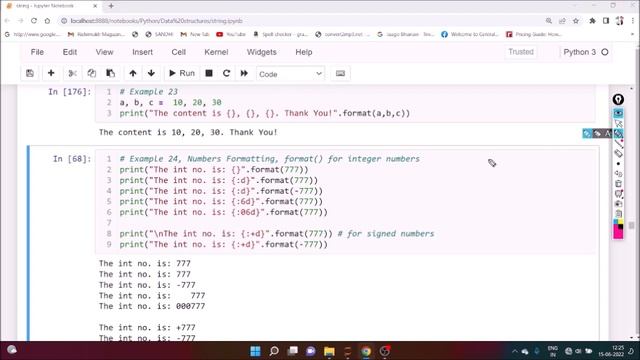Select the eraser annotation tool

point(618,153)
